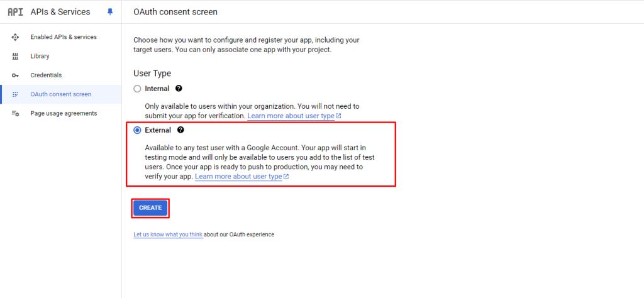
Task: Click the pin icon beside APIs & Services
Action: [109, 12]
